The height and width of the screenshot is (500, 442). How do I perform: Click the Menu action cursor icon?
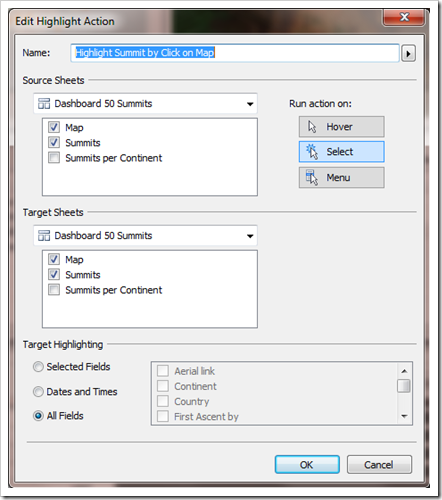(312, 177)
